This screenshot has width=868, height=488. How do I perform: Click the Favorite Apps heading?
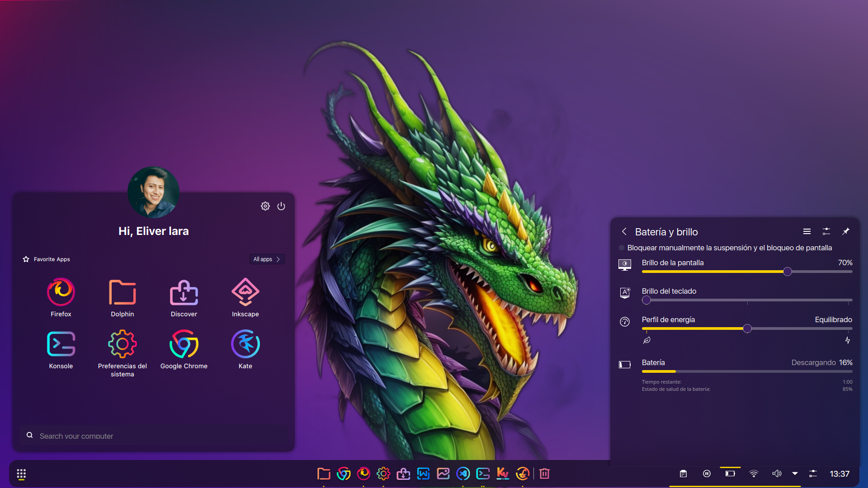point(52,259)
